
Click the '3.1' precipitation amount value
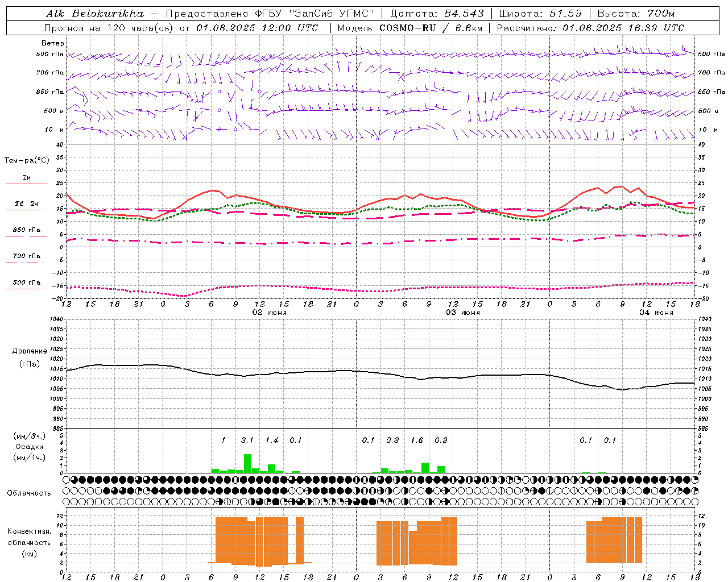[x=247, y=440]
